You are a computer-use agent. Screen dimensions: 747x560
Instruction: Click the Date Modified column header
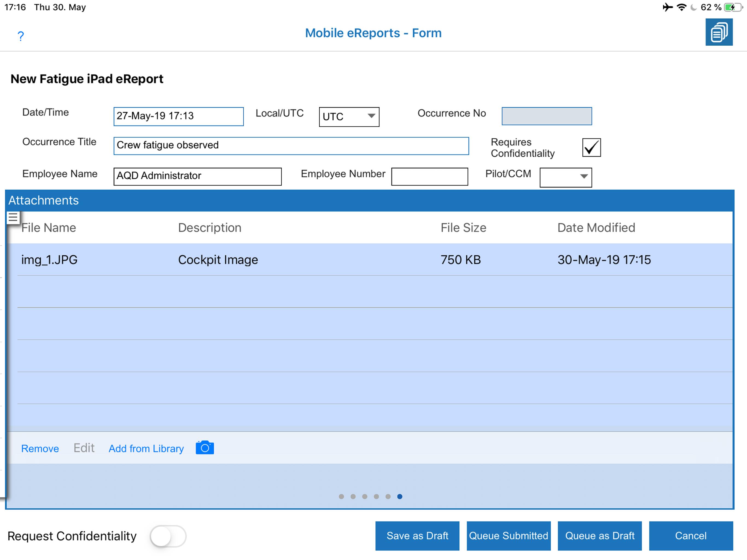tap(596, 228)
